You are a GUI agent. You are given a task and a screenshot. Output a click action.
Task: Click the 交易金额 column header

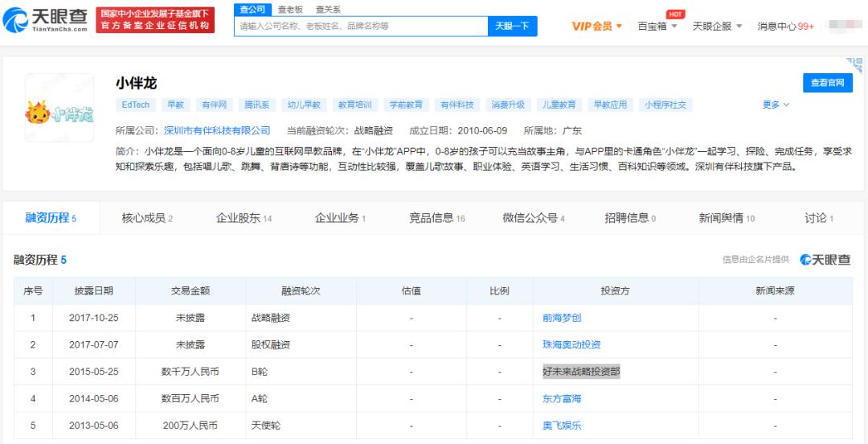pos(190,291)
